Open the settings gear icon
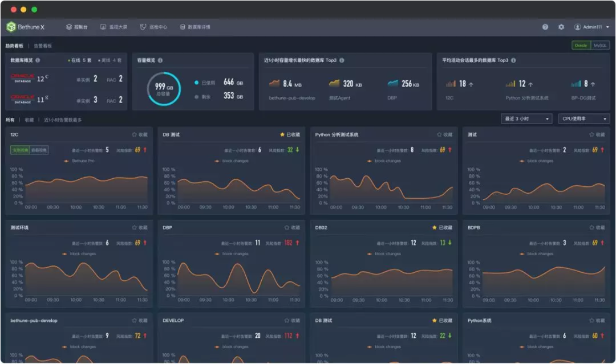The image size is (616, 364). [561, 27]
